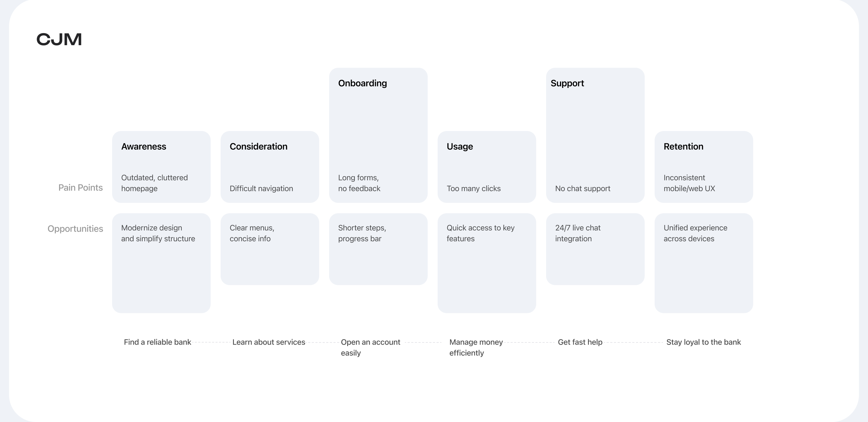
Task: Select the 'Learn about services' goal text
Action: point(269,342)
